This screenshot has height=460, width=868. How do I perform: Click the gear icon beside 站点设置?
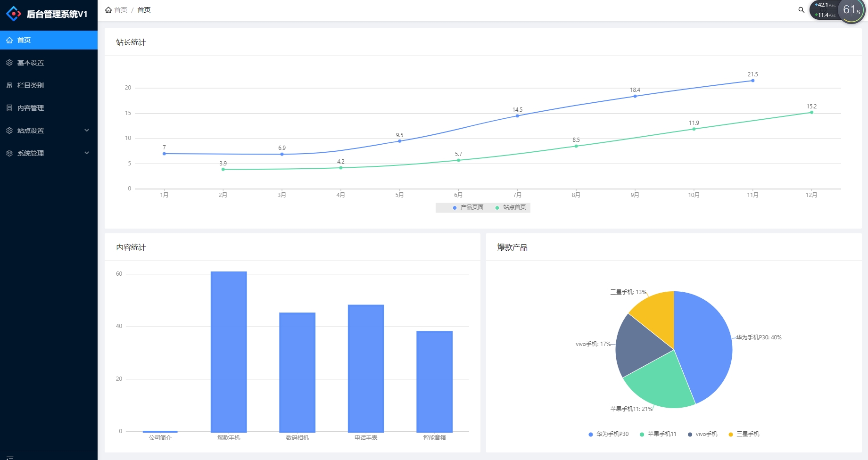(x=9, y=131)
